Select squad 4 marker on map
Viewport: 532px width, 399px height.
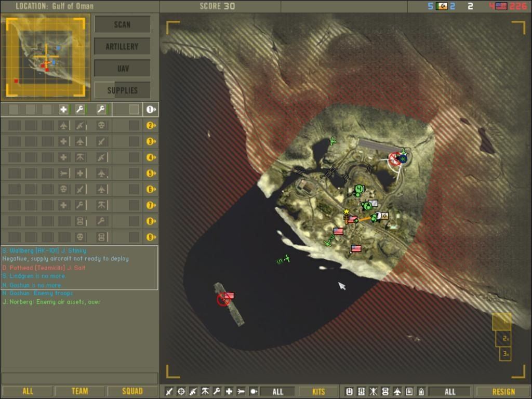[x=359, y=189]
